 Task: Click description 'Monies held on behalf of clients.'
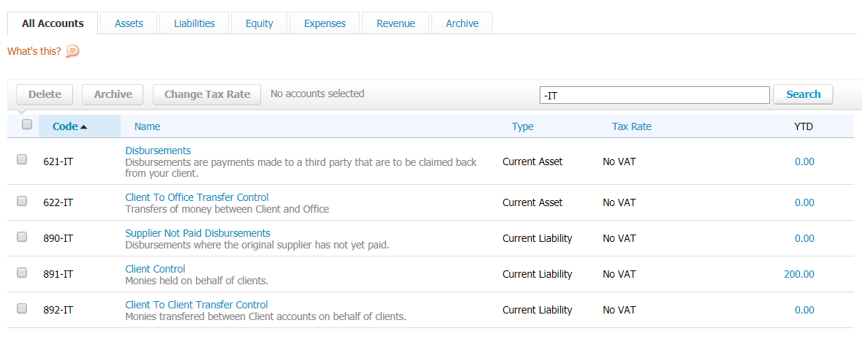pyautogui.click(x=197, y=281)
